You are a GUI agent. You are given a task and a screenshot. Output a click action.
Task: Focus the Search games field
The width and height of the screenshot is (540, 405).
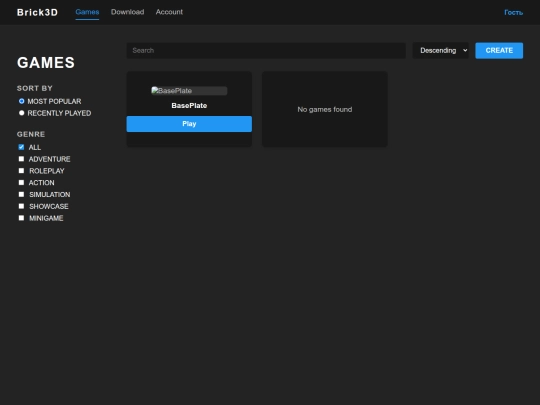click(x=266, y=51)
